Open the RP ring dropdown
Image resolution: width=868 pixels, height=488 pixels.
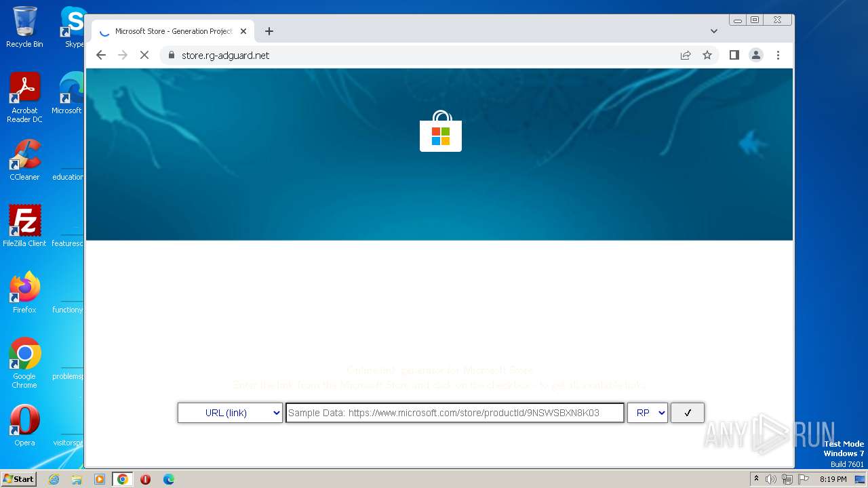(648, 413)
